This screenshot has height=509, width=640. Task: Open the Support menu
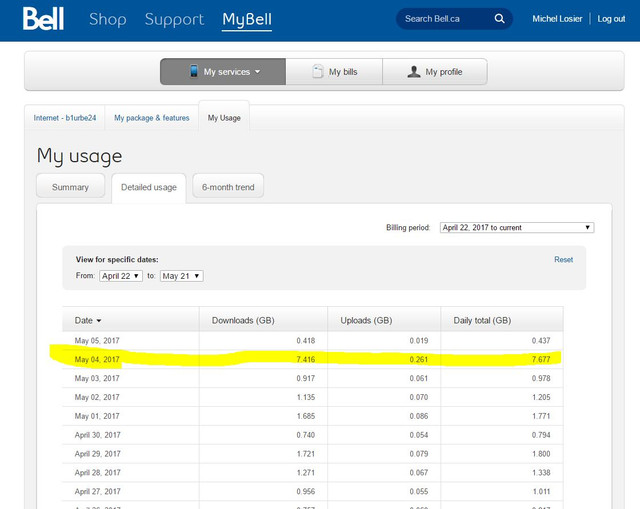174,19
